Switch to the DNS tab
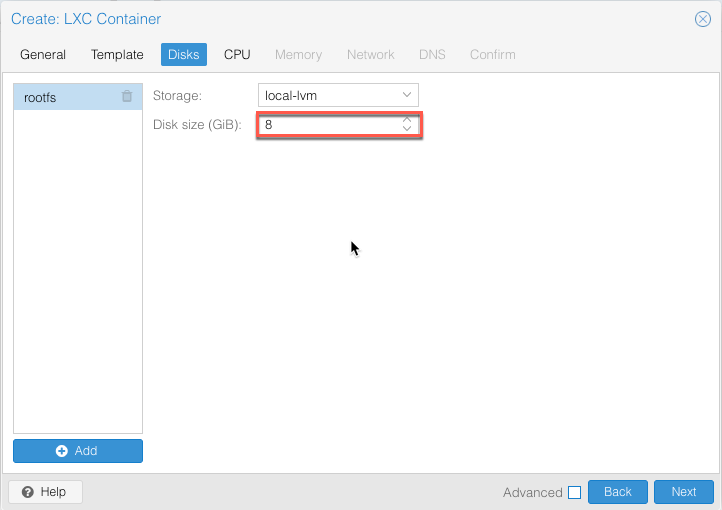 point(432,54)
